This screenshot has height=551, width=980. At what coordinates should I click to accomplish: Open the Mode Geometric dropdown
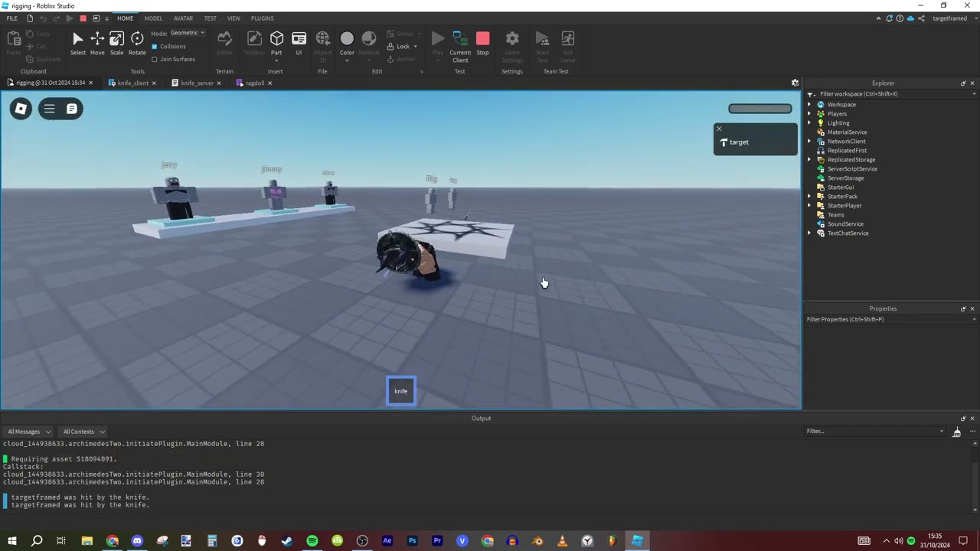(187, 33)
